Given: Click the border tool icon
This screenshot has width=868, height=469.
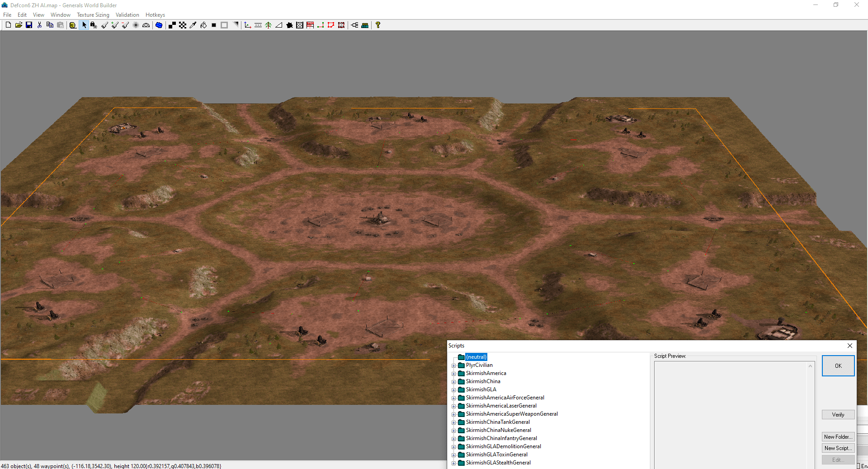Looking at the screenshot, I should point(341,25).
